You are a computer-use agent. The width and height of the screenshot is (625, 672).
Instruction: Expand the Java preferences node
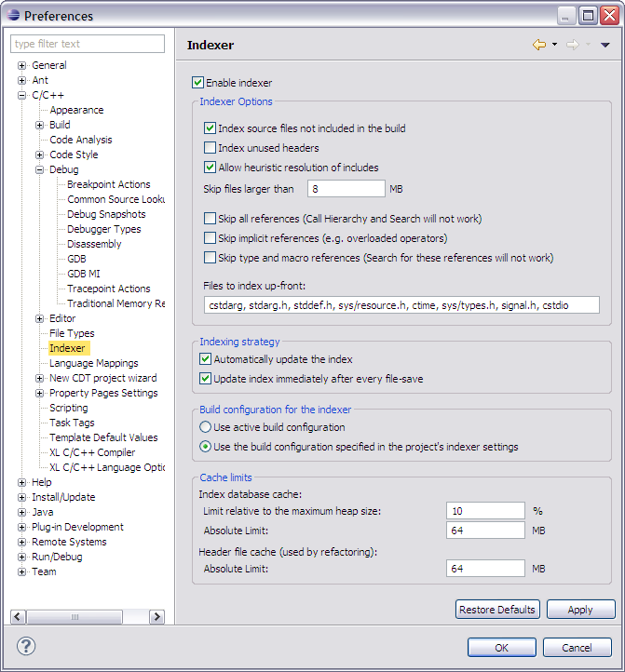(x=21, y=512)
